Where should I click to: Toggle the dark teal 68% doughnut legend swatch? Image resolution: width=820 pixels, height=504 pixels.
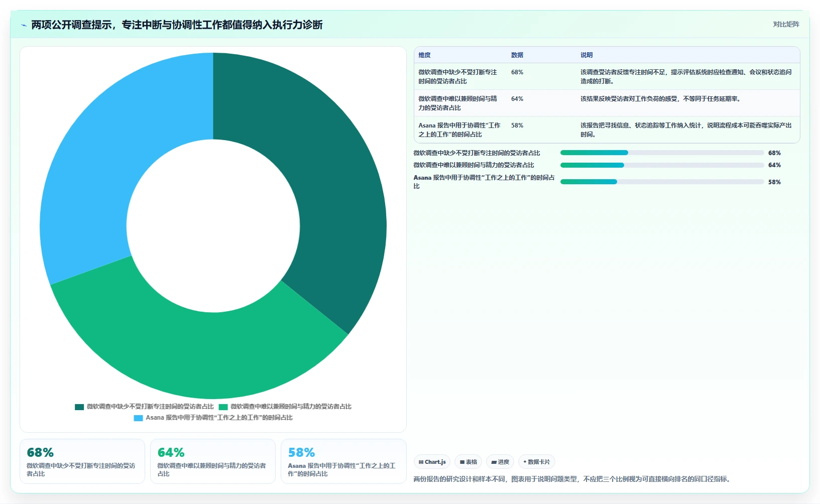(x=79, y=407)
